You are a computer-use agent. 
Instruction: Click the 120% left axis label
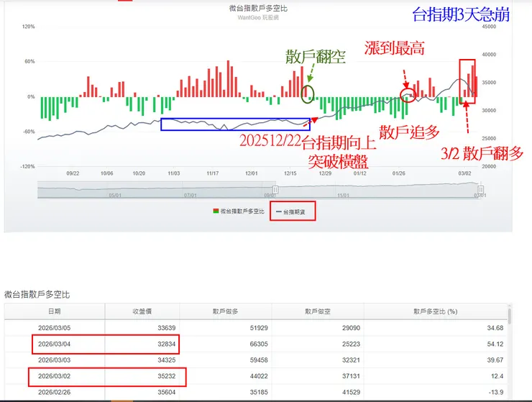coord(29,27)
